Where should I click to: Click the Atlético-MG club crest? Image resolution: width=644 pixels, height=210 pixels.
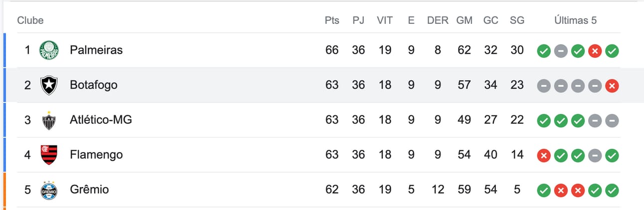coord(49,120)
